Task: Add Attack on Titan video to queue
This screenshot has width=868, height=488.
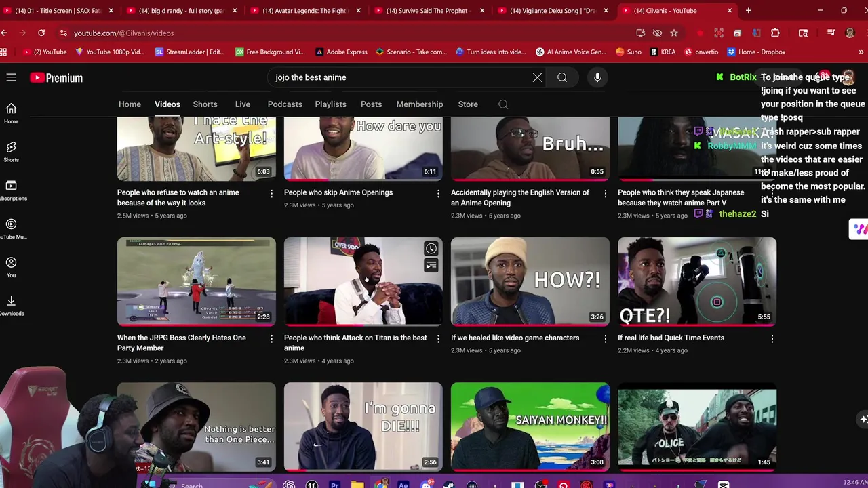Action: click(431, 266)
